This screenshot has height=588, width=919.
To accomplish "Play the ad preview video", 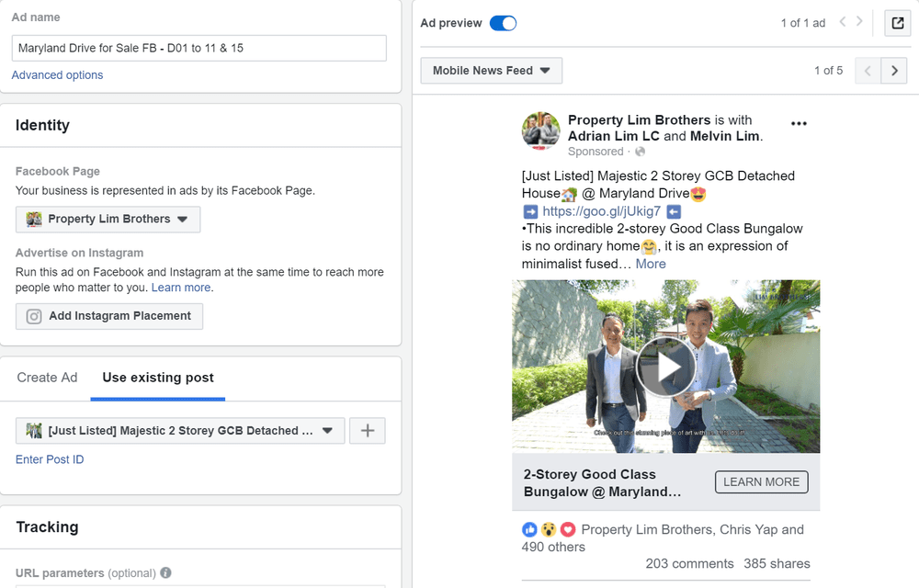I will tap(665, 367).
